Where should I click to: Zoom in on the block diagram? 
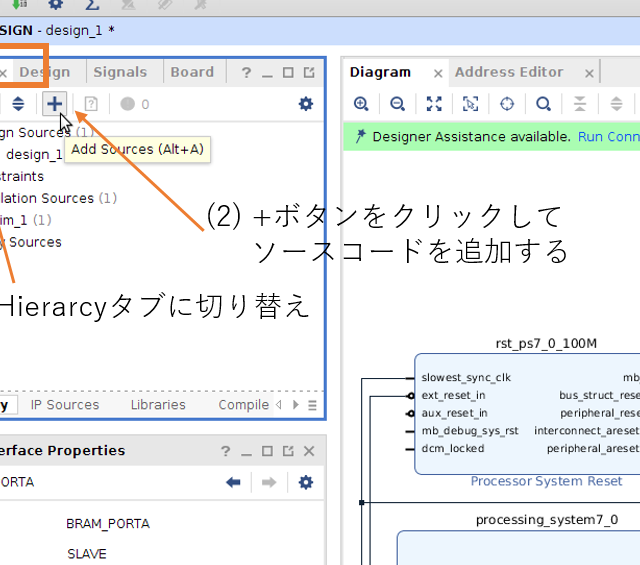tap(361, 104)
